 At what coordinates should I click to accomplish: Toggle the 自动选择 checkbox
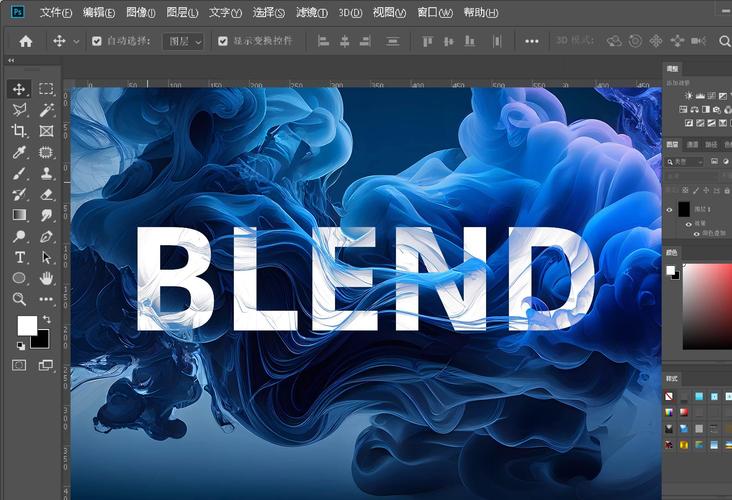97,41
